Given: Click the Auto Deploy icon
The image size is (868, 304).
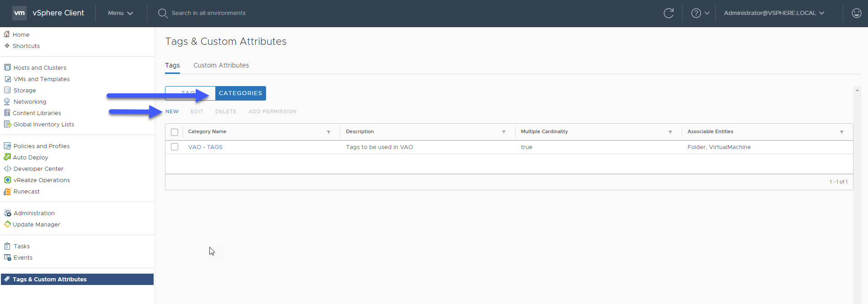Looking at the screenshot, I should pyautogui.click(x=7, y=157).
